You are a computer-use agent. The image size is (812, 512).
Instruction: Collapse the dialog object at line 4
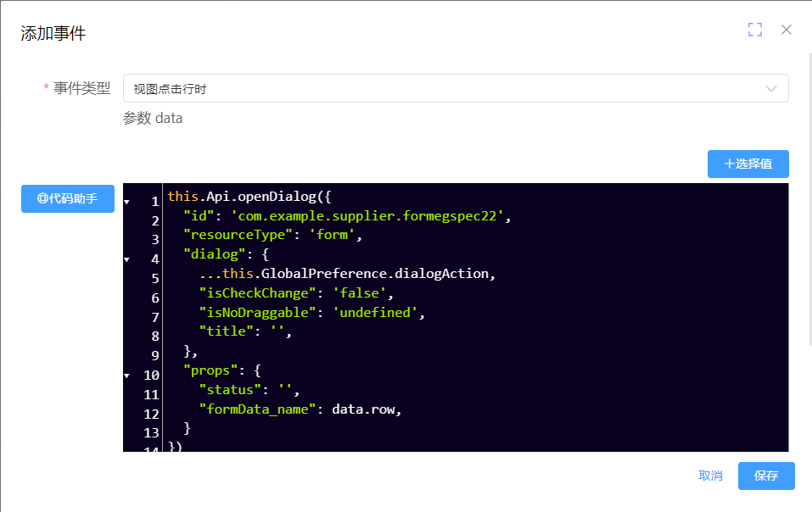click(126, 259)
